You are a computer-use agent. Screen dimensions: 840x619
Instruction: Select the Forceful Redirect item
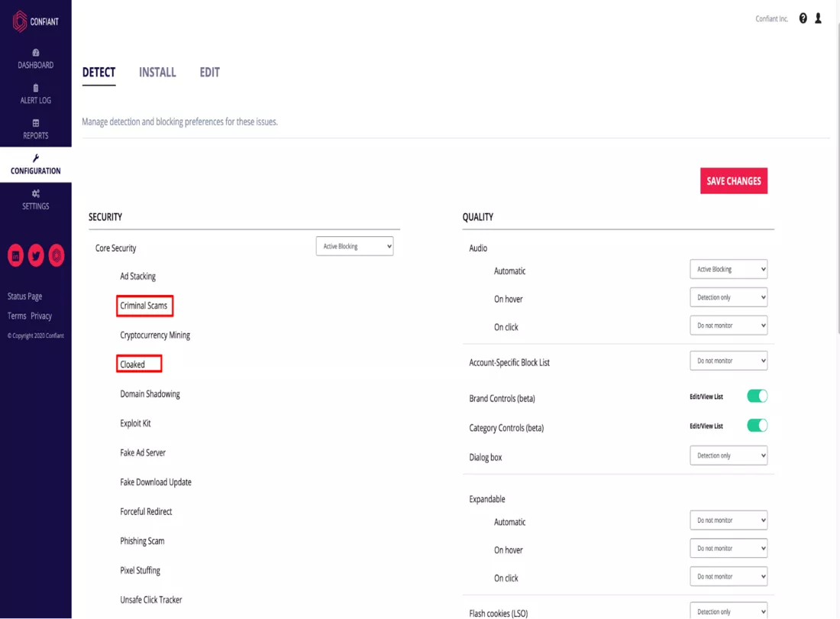[x=146, y=512]
